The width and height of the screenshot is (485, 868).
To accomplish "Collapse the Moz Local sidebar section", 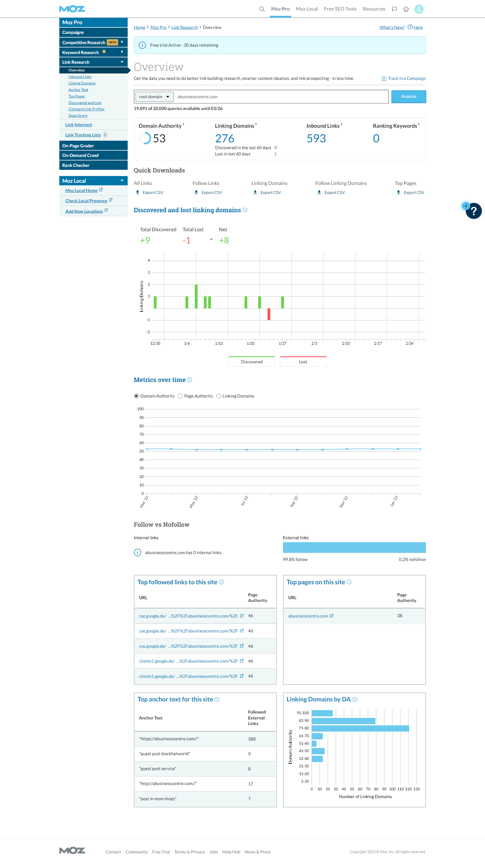I will pos(122,181).
